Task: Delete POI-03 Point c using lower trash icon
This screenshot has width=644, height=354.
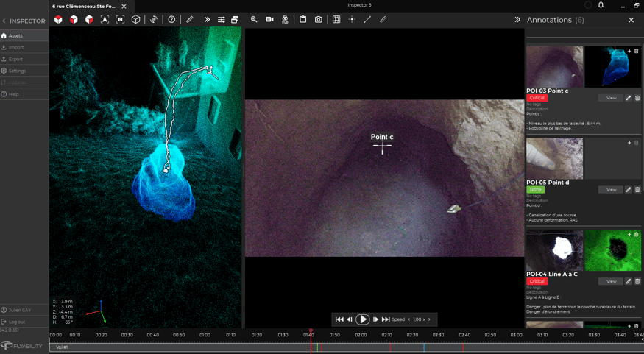Action: click(637, 98)
